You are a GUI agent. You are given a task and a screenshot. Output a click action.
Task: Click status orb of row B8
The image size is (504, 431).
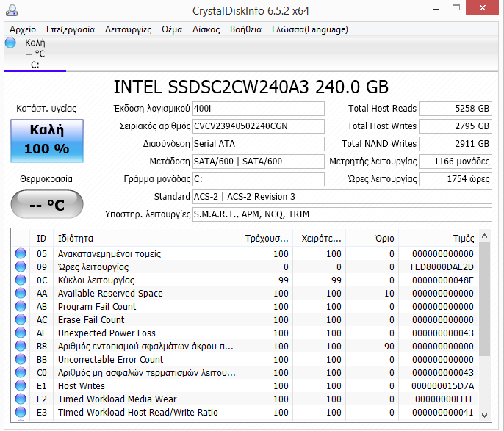pyautogui.click(x=21, y=346)
